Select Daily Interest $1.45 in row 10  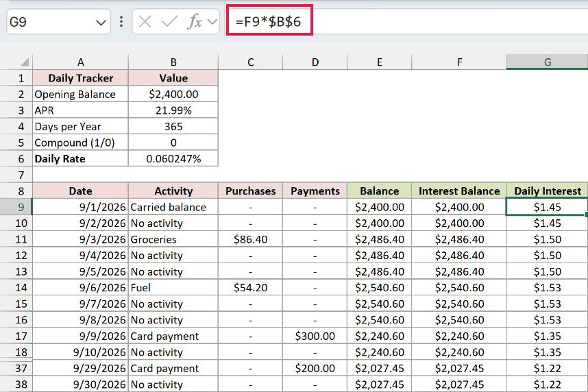(x=547, y=223)
